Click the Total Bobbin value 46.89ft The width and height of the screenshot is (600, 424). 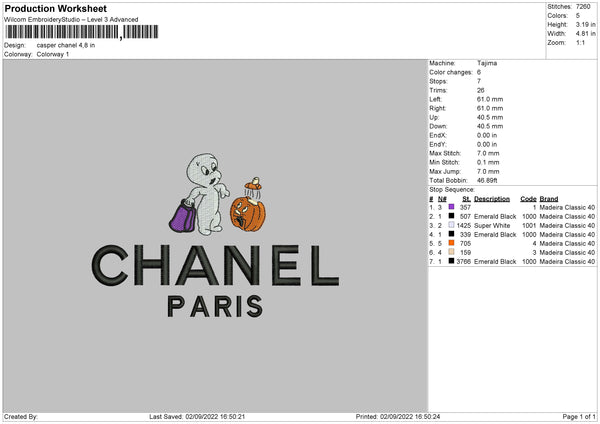(x=487, y=181)
